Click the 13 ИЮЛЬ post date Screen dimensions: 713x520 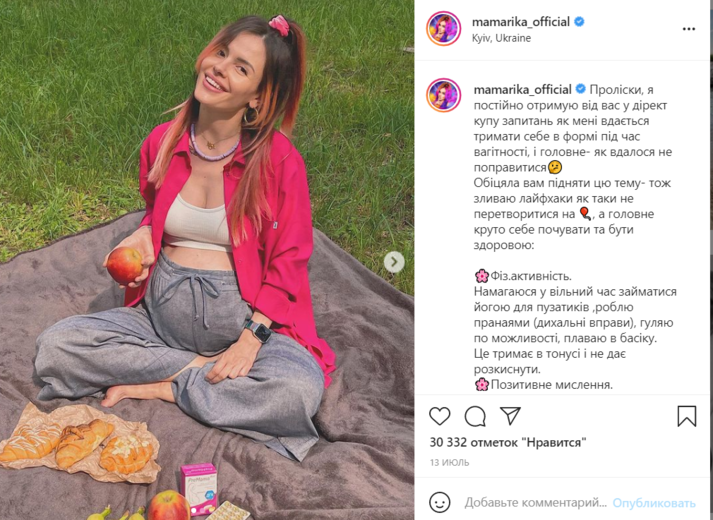click(x=449, y=463)
